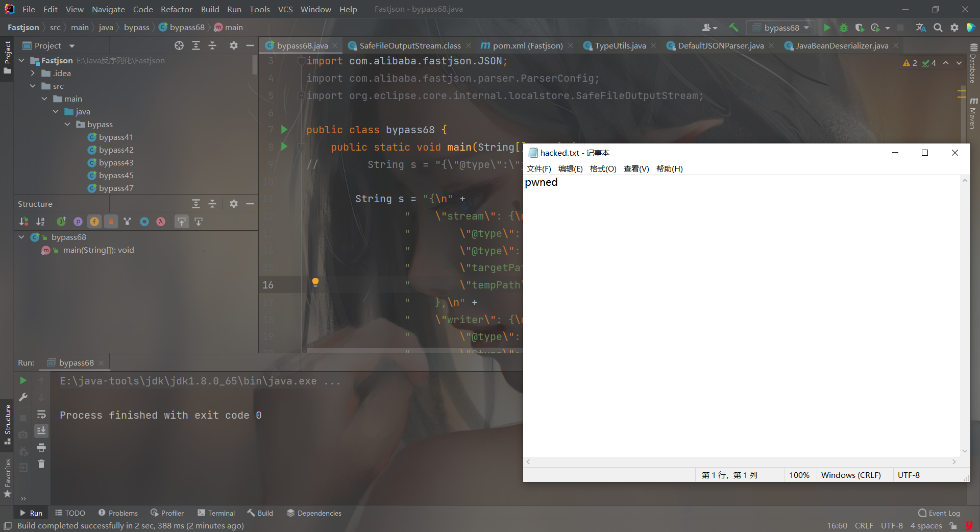
Task: Toggle Autoscroll to Source in Structure
Action: coord(182,222)
